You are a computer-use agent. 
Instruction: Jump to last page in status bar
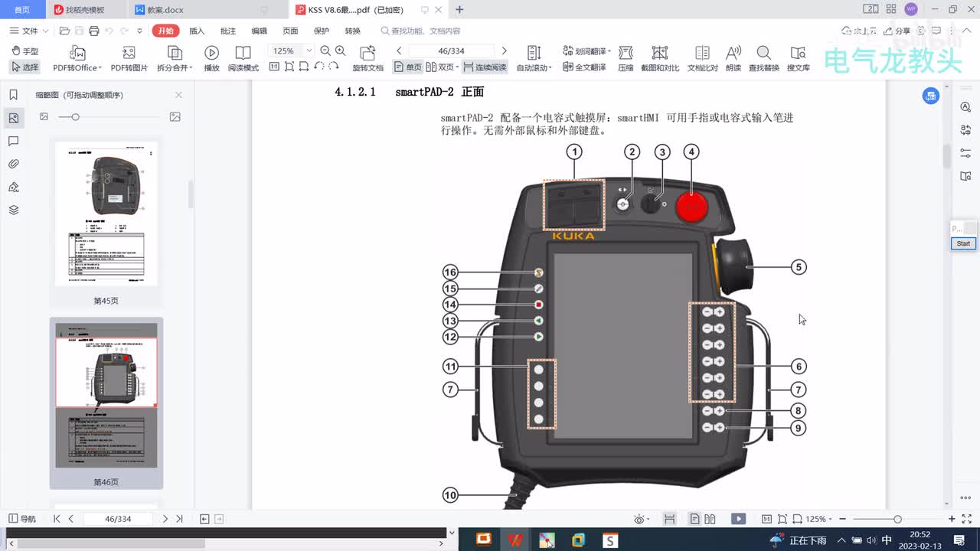[179, 519]
